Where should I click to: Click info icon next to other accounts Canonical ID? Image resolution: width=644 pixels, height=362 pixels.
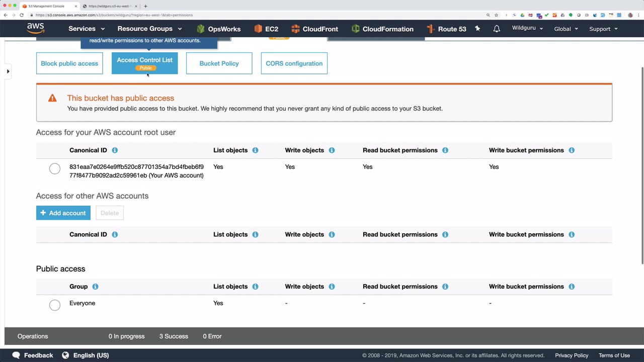pos(115,234)
